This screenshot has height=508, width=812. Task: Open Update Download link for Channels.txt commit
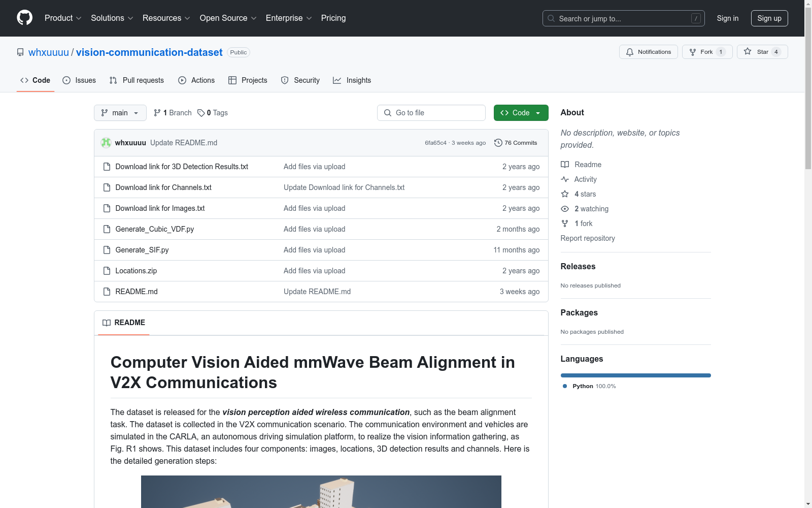click(x=344, y=187)
